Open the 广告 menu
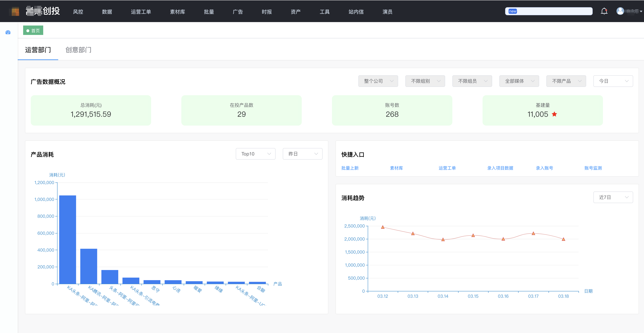 238,12
